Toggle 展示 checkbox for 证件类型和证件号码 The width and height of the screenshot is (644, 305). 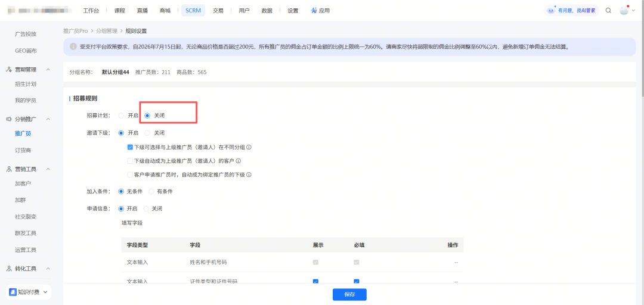(x=315, y=281)
